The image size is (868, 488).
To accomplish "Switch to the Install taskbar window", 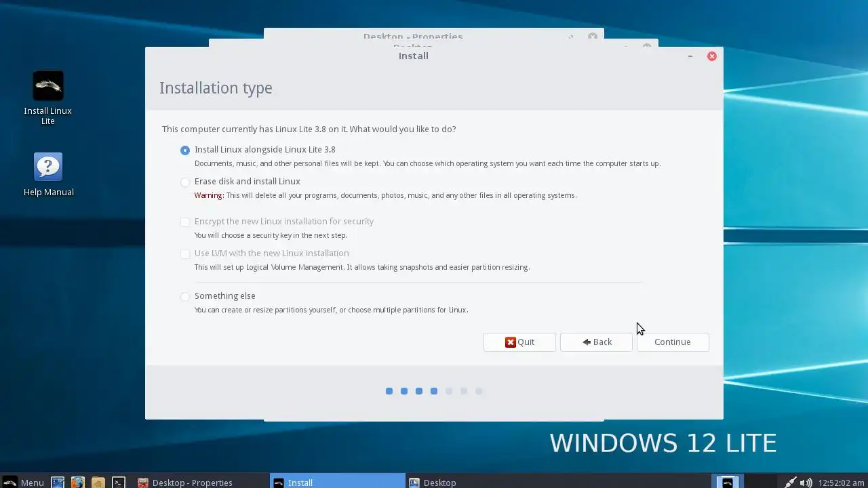I will tap(336, 482).
